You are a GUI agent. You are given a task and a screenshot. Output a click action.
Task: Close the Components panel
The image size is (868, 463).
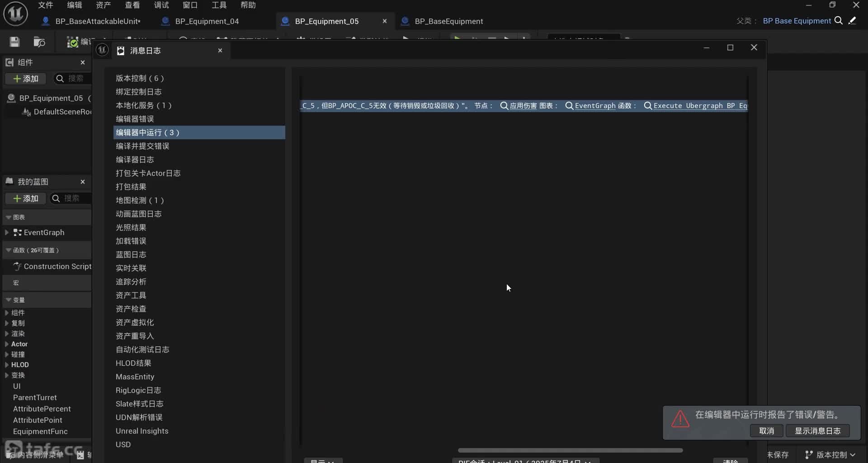(83, 62)
